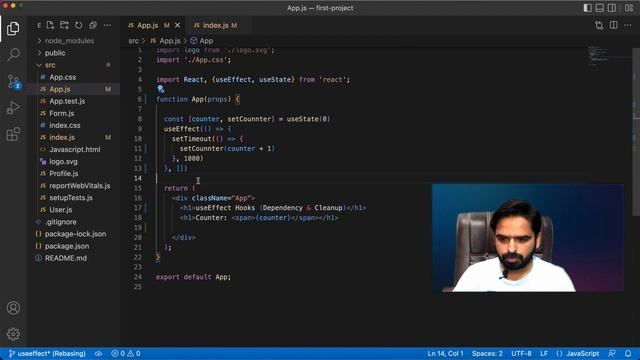Place cursor on line 24 export default
The image size is (640, 360).
193,277
